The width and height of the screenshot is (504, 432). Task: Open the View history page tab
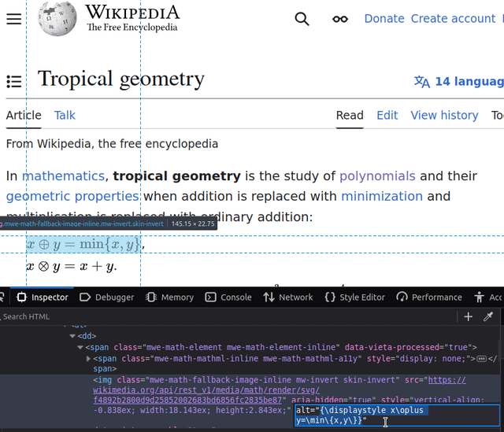tap(444, 115)
